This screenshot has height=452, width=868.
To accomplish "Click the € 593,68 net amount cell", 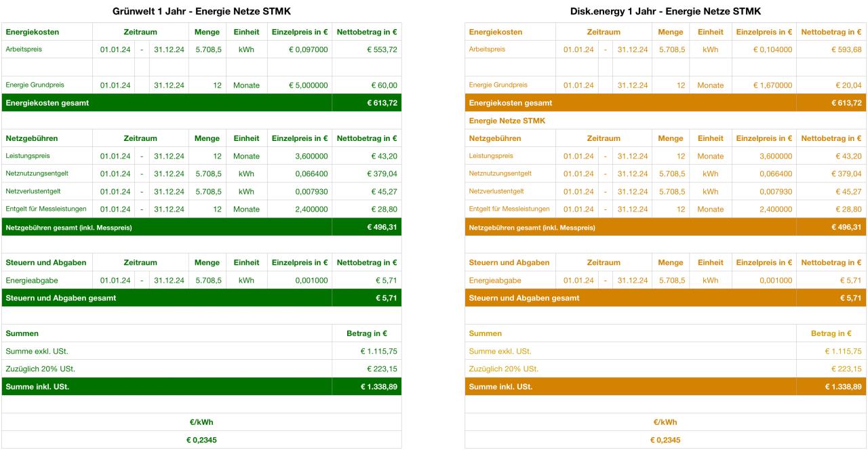I will (831, 49).
